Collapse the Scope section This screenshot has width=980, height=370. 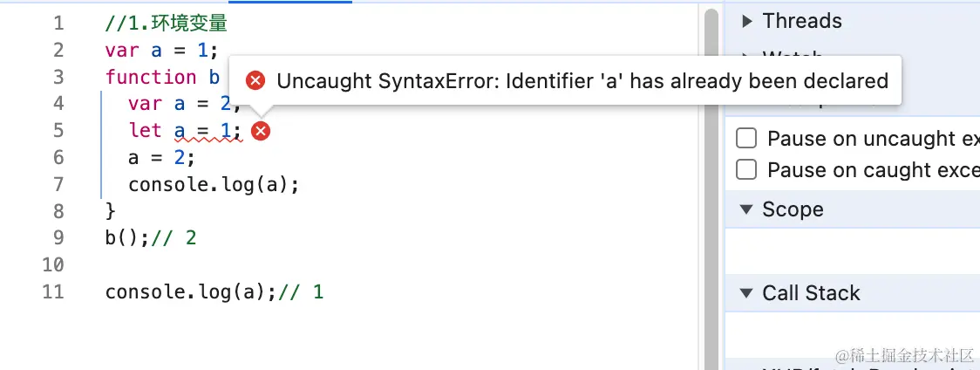pos(746,209)
